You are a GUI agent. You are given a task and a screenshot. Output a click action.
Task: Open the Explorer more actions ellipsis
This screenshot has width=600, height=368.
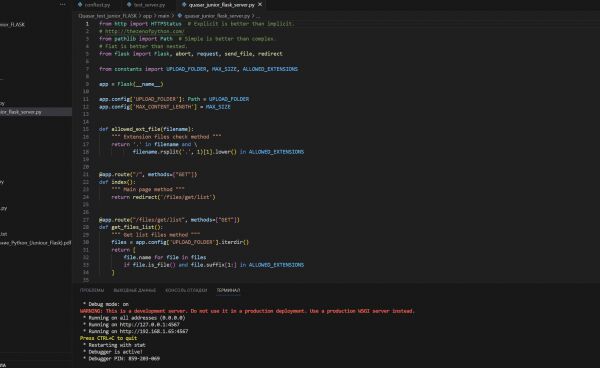(x=63, y=5)
